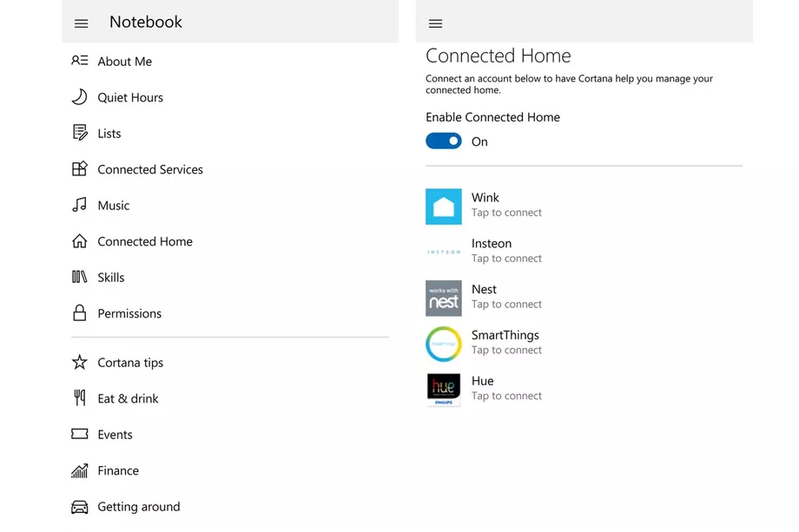Click the SmartThings logo thumbnail
The height and width of the screenshot is (532, 799).
point(444,345)
